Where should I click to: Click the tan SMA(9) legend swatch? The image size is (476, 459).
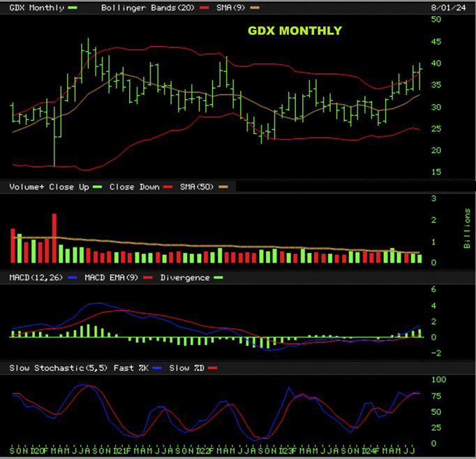coord(255,8)
